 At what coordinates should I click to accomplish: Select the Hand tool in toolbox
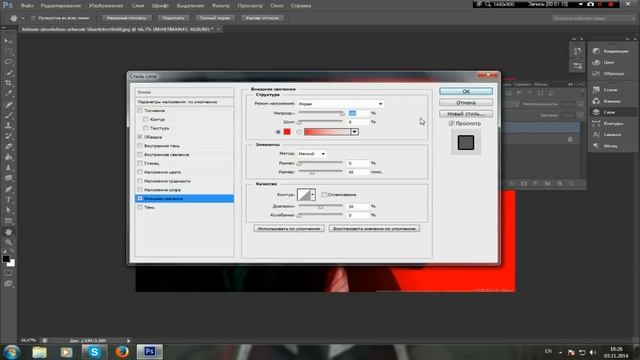coord(9,232)
